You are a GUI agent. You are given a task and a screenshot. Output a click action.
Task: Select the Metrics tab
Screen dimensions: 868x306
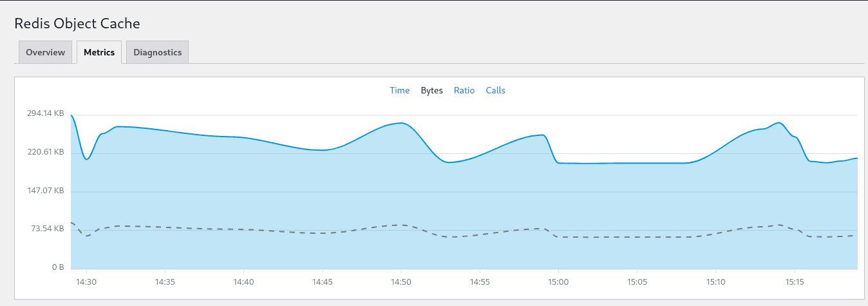(x=99, y=52)
